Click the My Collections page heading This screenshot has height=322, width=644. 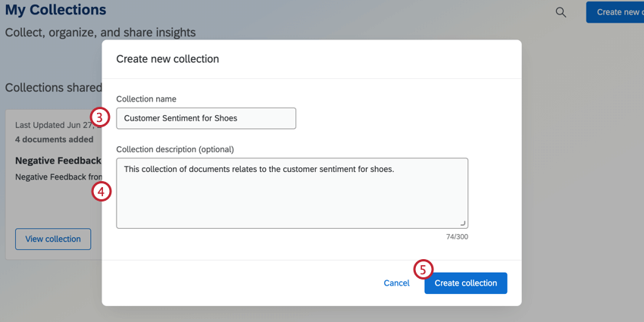click(x=55, y=11)
